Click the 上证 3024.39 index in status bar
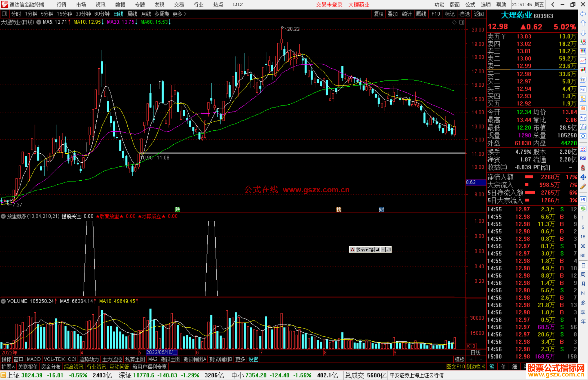The height and width of the screenshot is (380, 588). click(x=24, y=375)
